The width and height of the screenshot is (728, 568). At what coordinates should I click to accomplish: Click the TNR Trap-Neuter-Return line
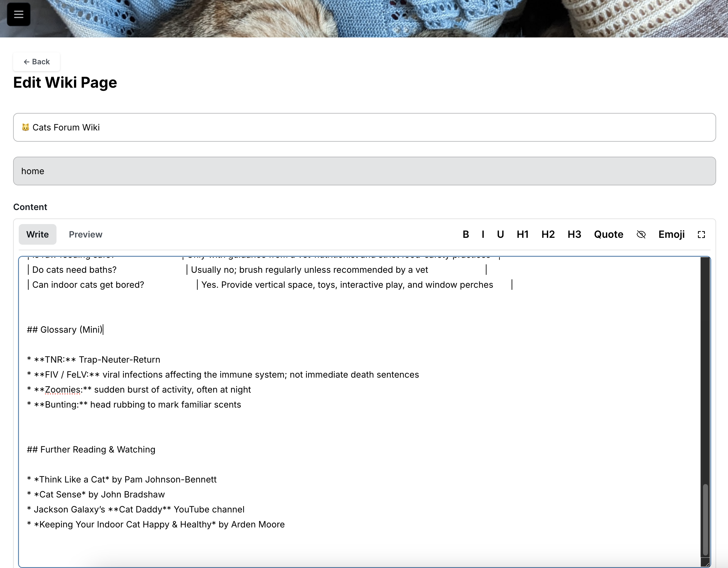(x=93, y=360)
